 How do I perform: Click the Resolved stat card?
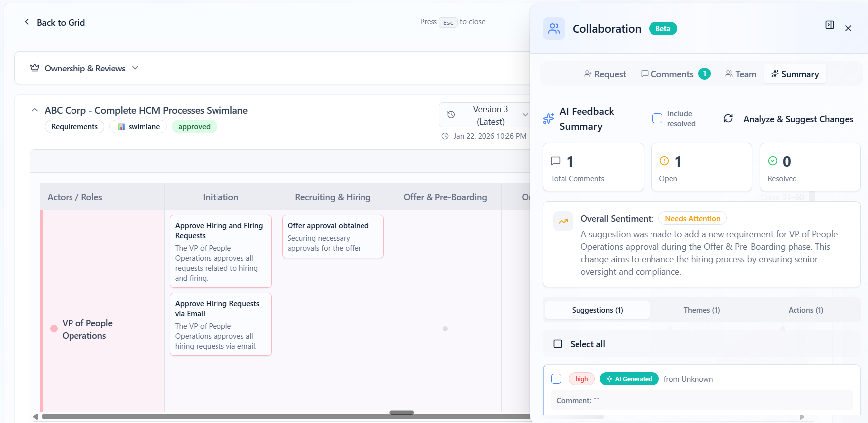click(810, 167)
